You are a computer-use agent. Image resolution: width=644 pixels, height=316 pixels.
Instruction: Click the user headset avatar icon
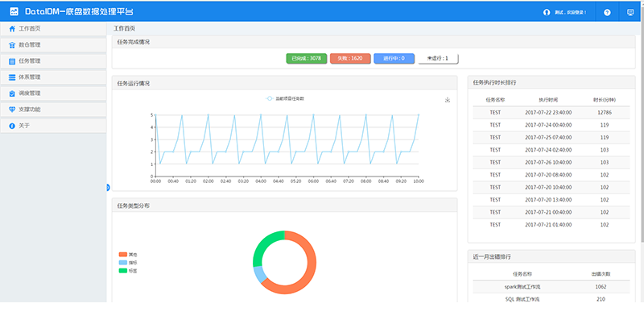[x=547, y=12]
